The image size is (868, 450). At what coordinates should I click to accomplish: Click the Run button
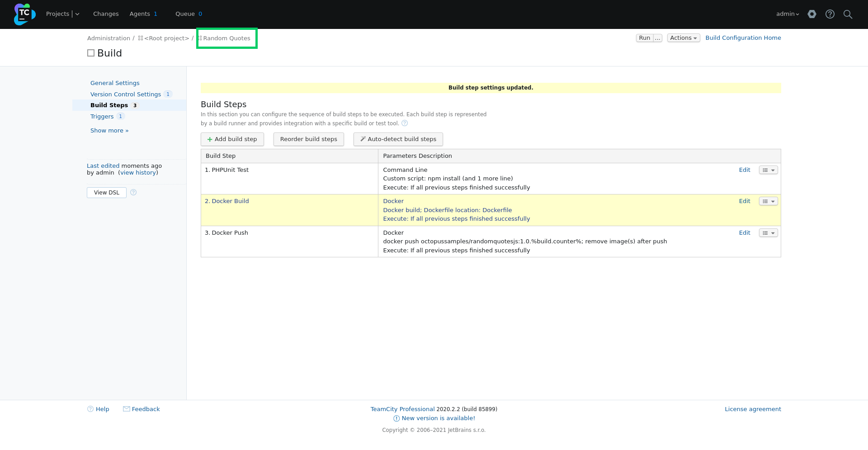click(x=645, y=38)
